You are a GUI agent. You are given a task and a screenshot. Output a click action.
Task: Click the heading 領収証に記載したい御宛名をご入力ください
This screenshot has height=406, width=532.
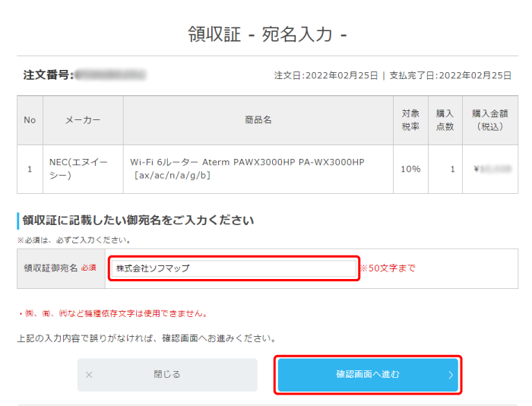[x=138, y=220]
